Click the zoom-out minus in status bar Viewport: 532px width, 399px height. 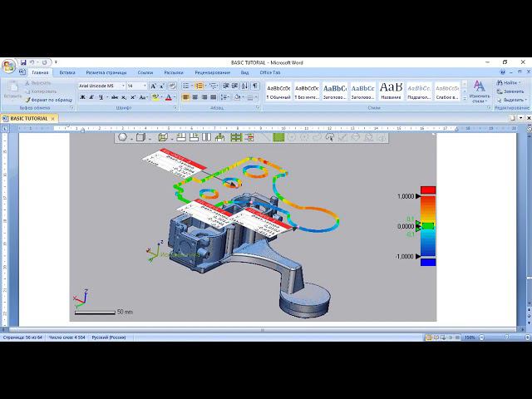coord(481,337)
